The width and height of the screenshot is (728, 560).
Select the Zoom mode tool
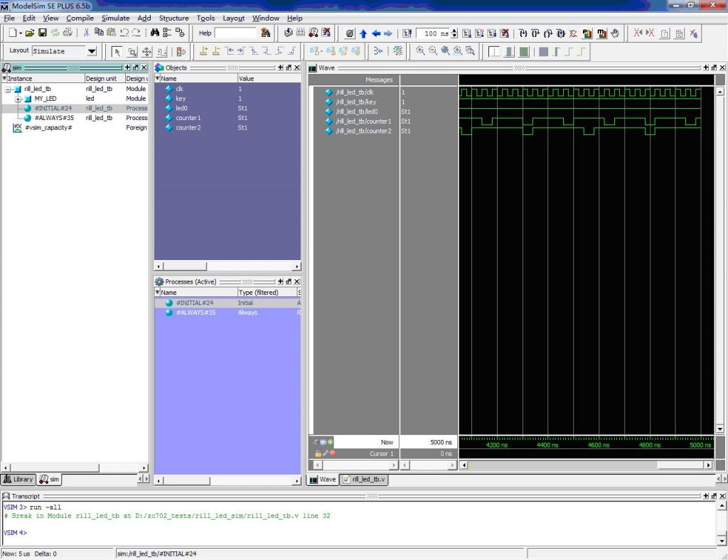click(x=132, y=51)
